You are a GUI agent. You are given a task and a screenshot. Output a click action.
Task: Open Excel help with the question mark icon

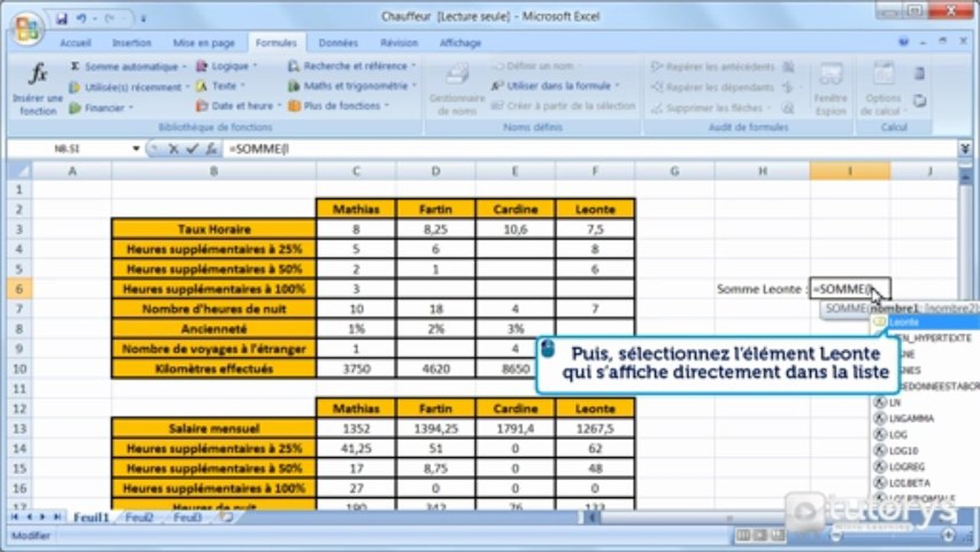click(904, 43)
